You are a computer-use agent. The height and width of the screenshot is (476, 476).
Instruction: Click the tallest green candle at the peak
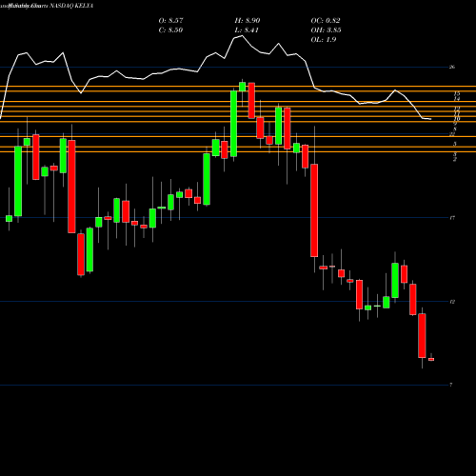[x=233, y=124]
